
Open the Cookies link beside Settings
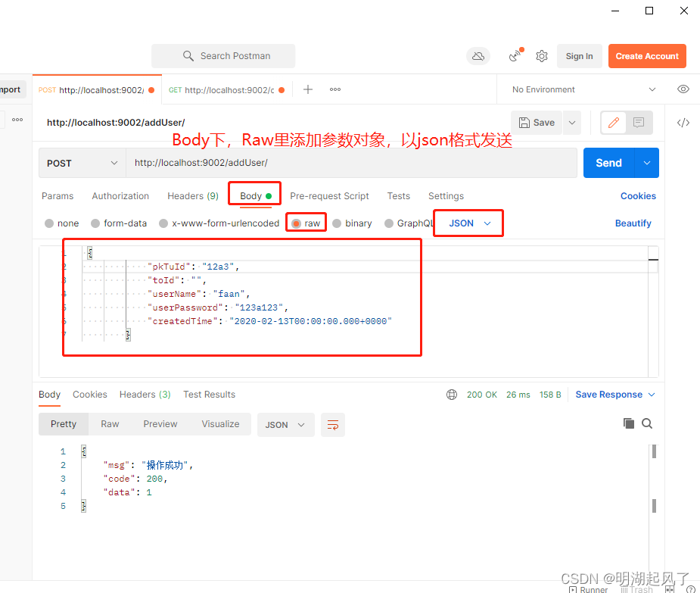[x=638, y=195]
